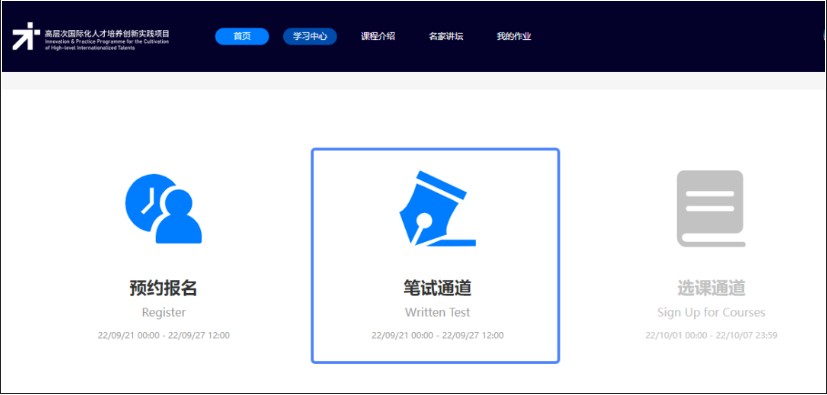
Task: Click the fountain pen Written Test icon
Action: tap(437, 209)
